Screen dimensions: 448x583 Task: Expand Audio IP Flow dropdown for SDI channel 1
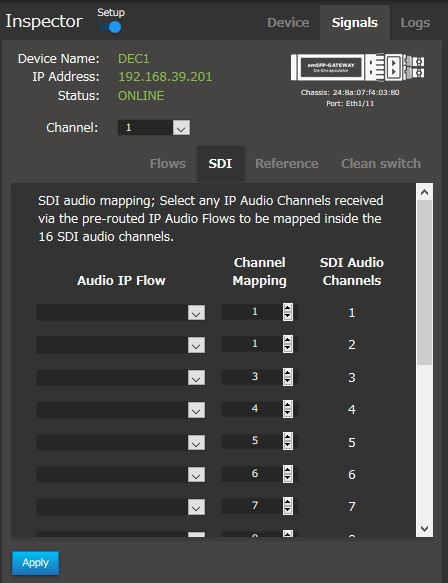(x=121, y=312)
